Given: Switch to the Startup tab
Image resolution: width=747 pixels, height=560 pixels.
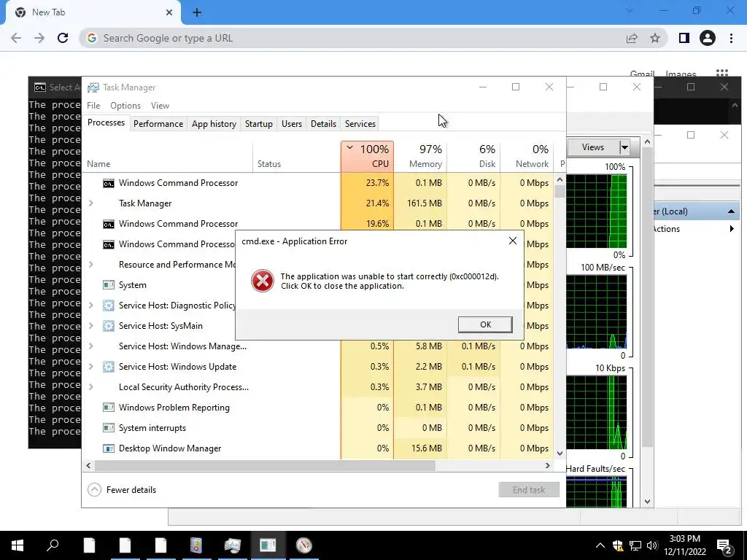Looking at the screenshot, I should 259,124.
